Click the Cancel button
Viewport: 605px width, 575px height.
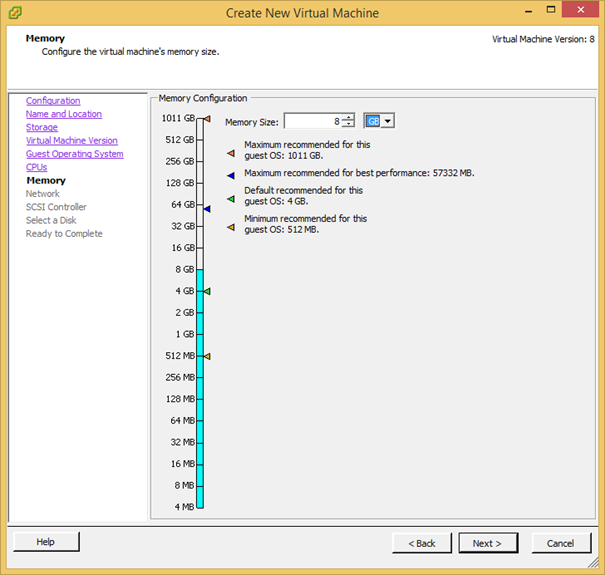561,543
